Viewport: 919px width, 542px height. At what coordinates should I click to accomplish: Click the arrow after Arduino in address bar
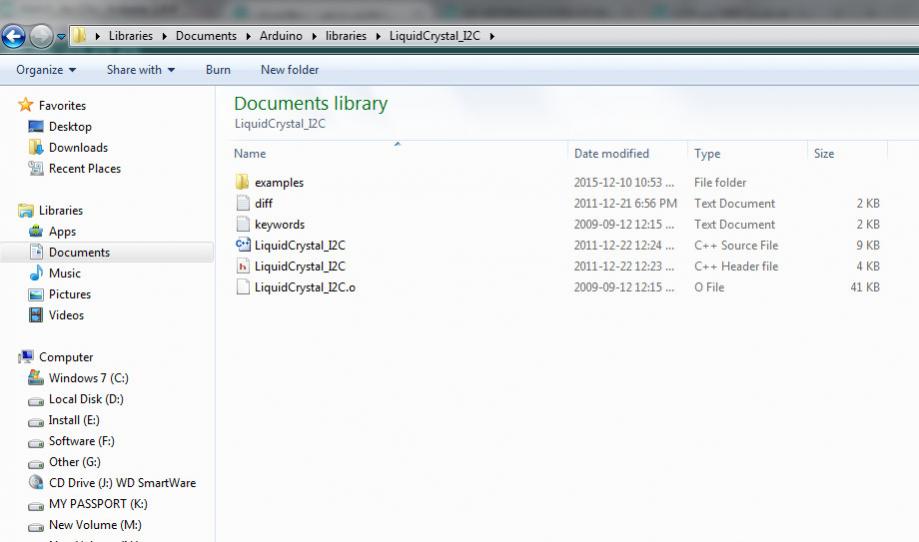(313, 37)
